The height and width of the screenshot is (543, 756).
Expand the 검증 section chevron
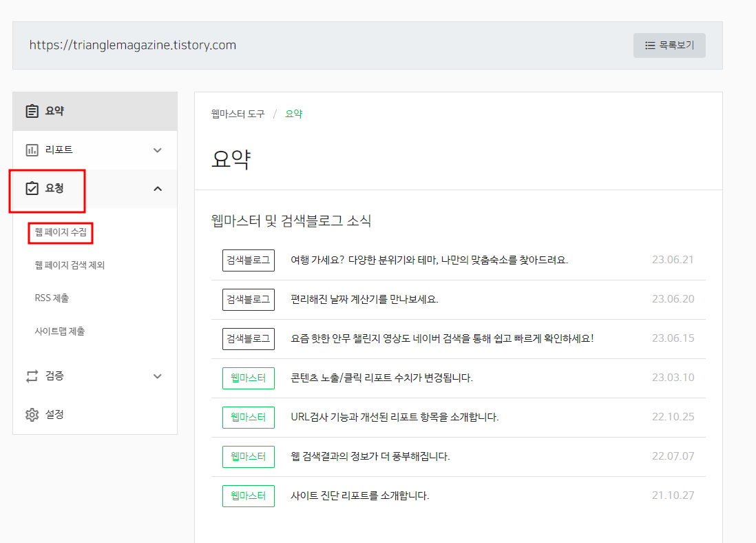pyautogui.click(x=158, y=376)
